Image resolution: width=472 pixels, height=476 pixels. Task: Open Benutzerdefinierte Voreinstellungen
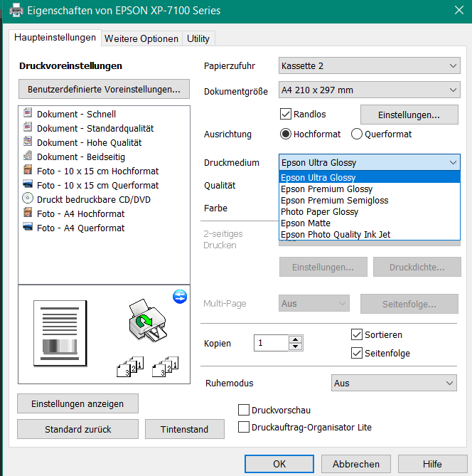point(104,89)
